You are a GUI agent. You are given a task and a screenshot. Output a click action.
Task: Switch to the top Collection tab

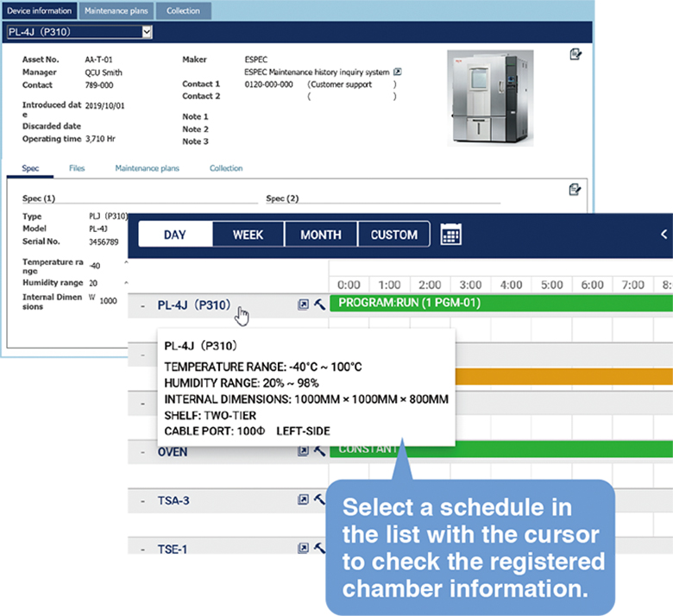[183, 10]
